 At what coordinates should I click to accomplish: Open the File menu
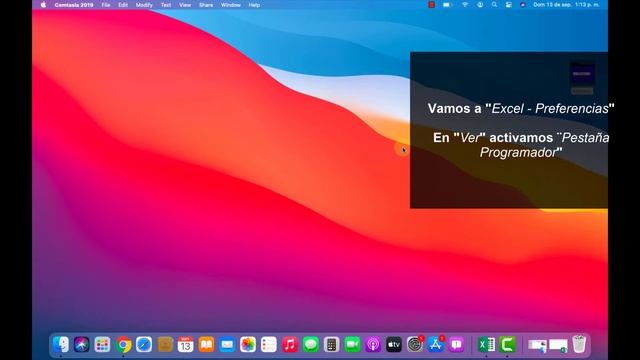(x=106, y=5)
